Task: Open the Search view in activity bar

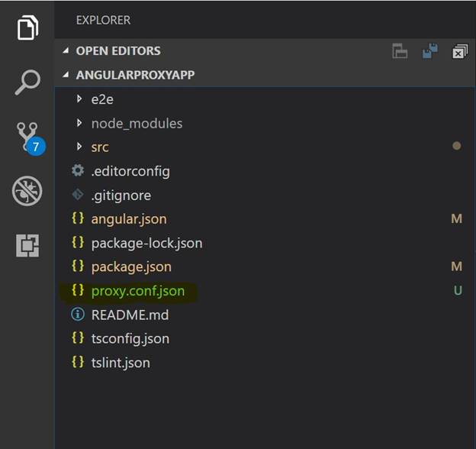Action: 27,82
